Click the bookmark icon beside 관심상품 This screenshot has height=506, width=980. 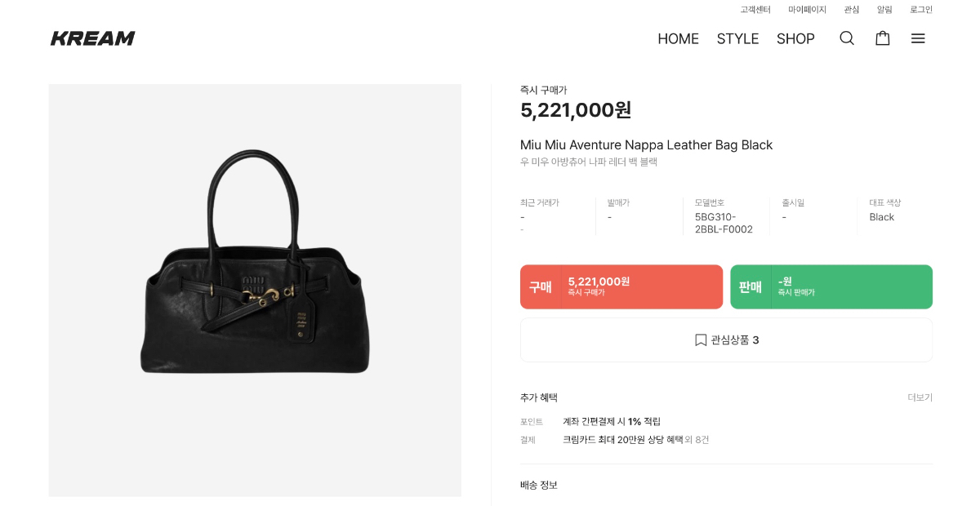[x=701, y=340]
